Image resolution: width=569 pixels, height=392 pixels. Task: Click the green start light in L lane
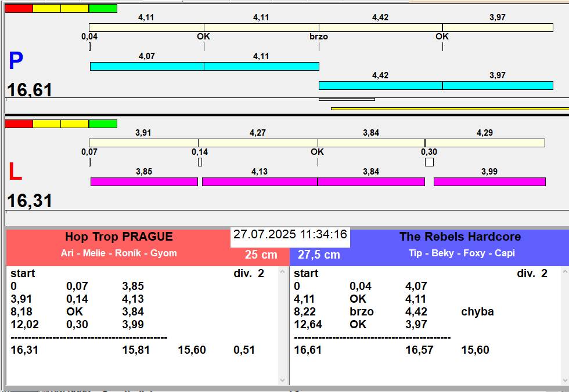click(103, 124)
